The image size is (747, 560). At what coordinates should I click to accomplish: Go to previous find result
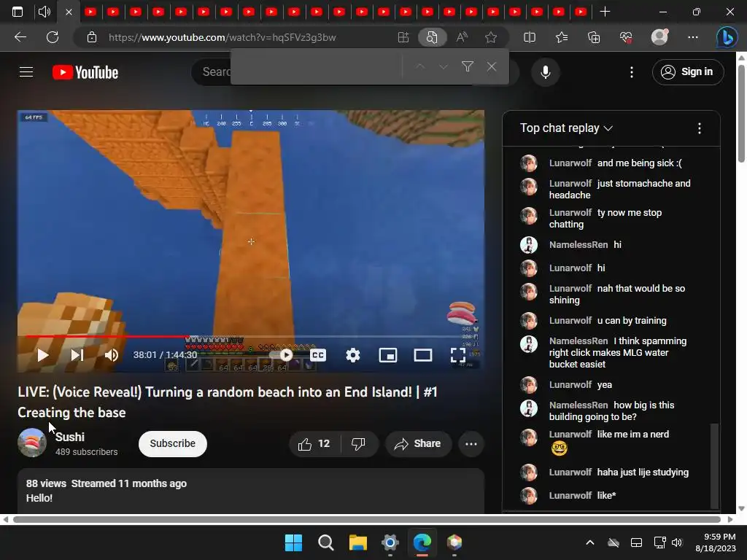pyautogui.click(x=419, y=66)
